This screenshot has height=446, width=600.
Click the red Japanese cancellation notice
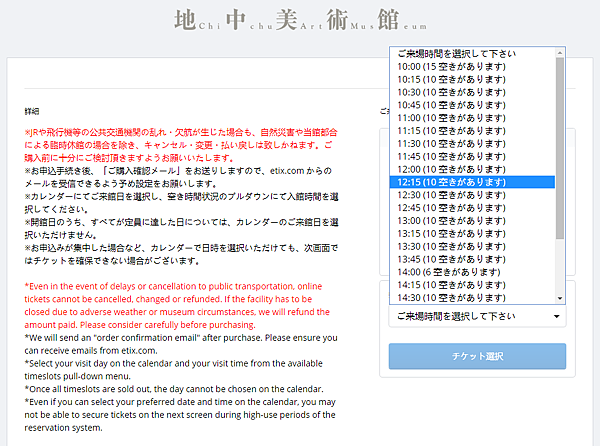click(181, 145)
